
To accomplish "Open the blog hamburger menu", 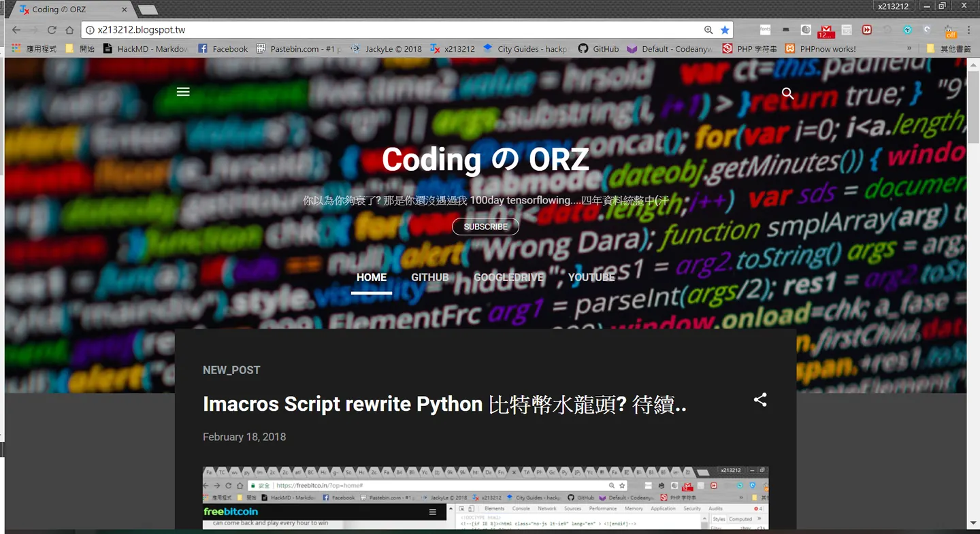I will point(183,92).
